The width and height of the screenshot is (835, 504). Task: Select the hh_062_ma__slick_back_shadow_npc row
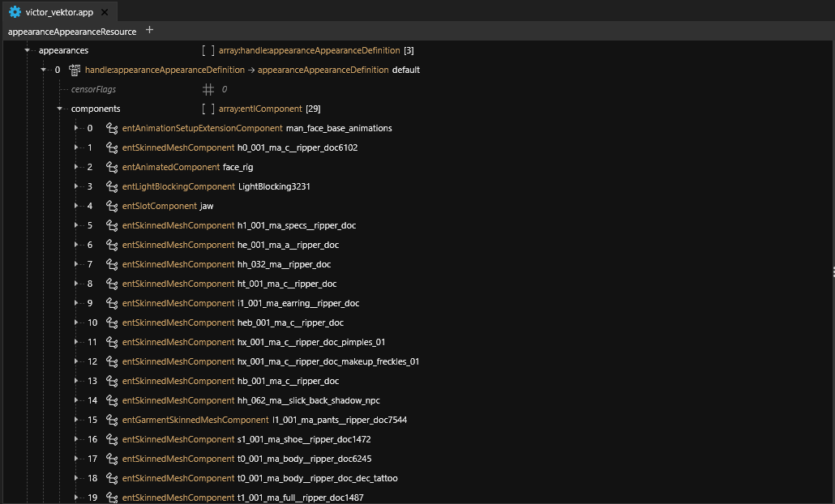click(308, 400)
